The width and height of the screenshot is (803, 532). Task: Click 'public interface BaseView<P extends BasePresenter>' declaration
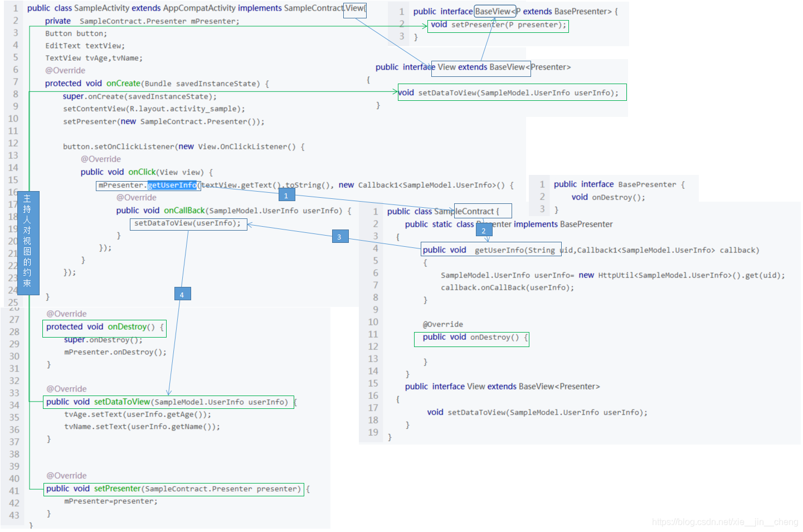click(515, 12)
